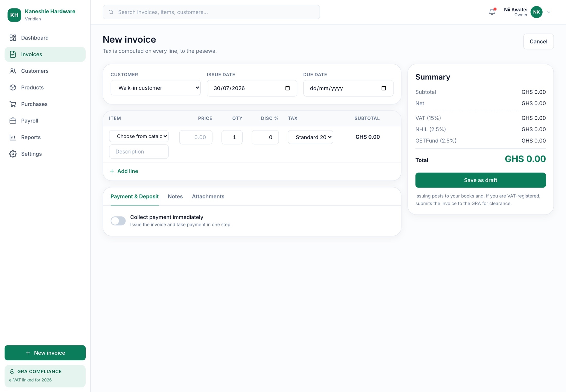566x392 pixels.
Task: Open the Settings page
Action: 45,154
